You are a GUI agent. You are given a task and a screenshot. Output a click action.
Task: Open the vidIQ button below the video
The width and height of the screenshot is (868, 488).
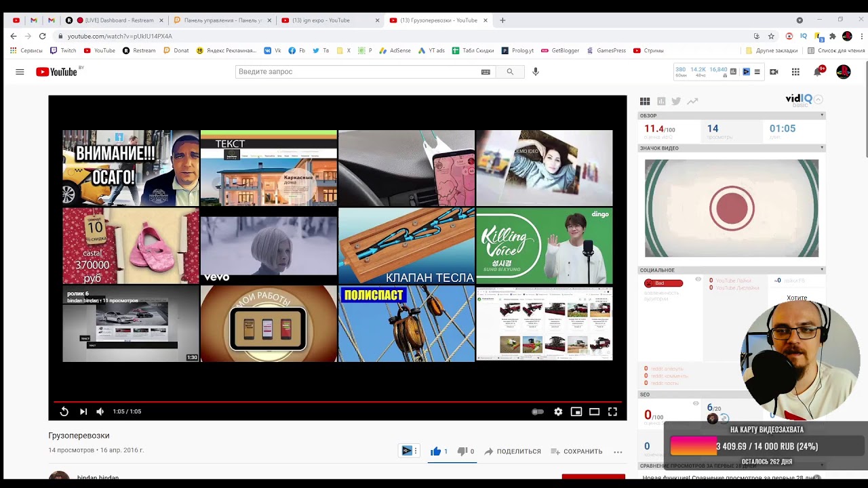[x=408, y=451]
